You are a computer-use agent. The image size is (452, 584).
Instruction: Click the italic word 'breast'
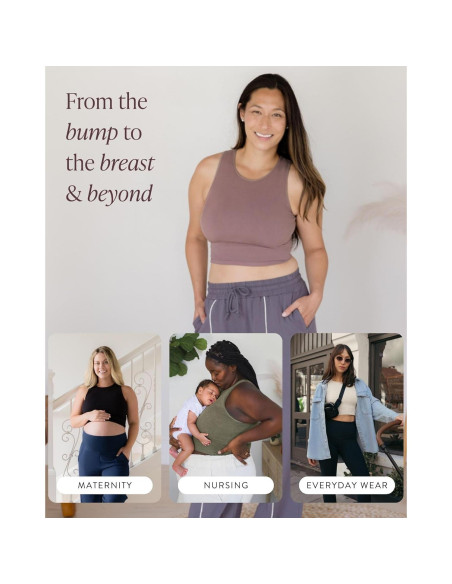[x=127, y=163]
